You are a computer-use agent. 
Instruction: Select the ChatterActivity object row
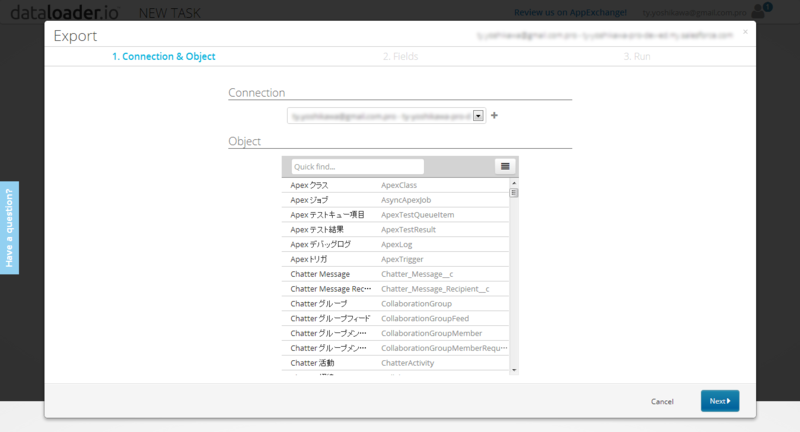(395, 363)
